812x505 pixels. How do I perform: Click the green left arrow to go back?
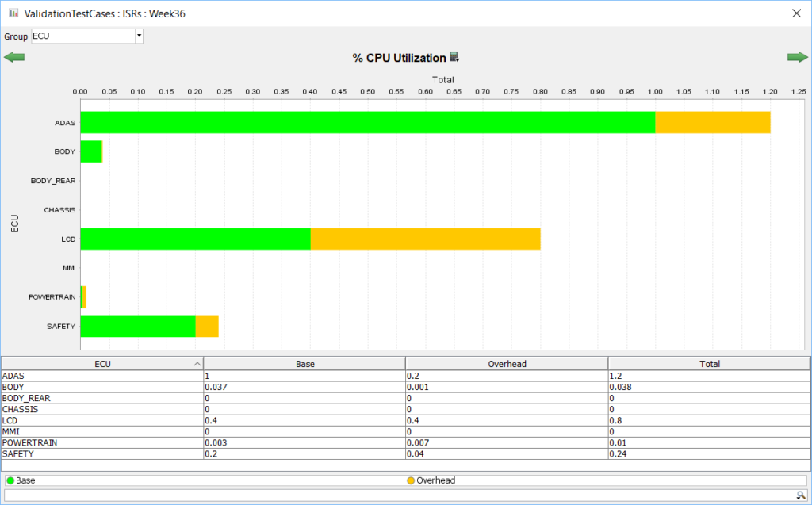pyautogui.click(x=14, y=57)
